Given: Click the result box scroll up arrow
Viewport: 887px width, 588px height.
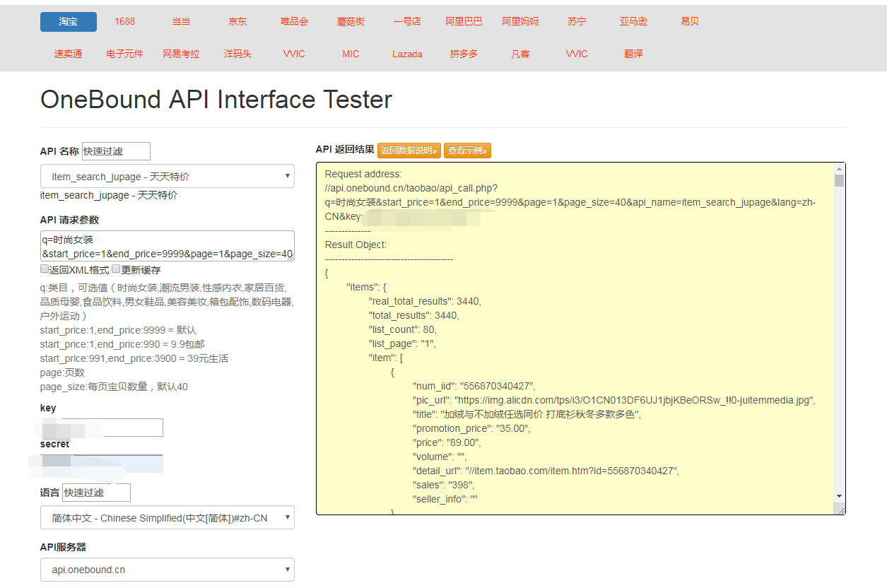Looking at the screenshot, I should [x=839, y=169].
